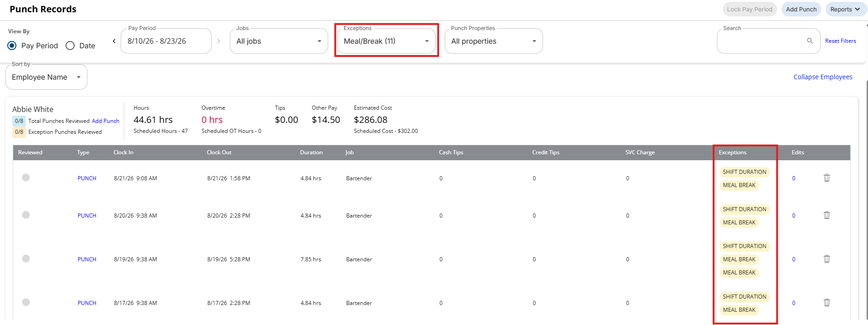Click the Reviewed column header
The width and height of the screenshot is (868, 325).
(30, 152)
